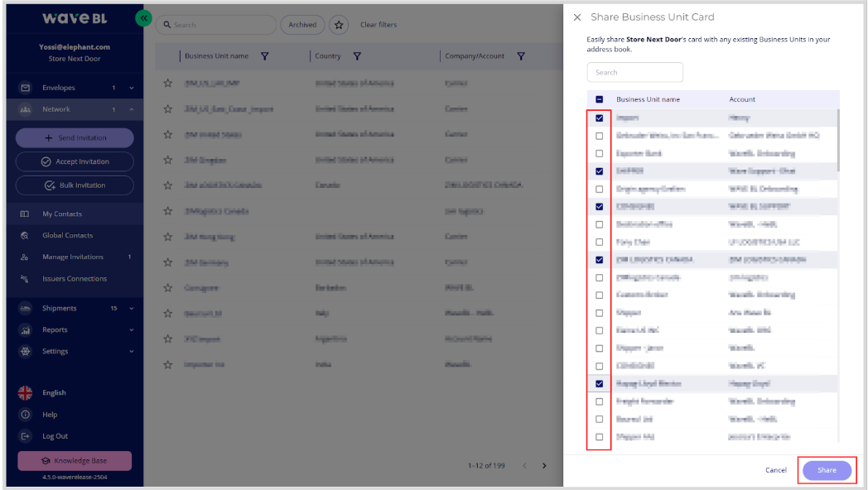This screenshot has width=868, height=490.
Task: Click the 'Store Next Door' text under the user email
Action: pos(75,59)
